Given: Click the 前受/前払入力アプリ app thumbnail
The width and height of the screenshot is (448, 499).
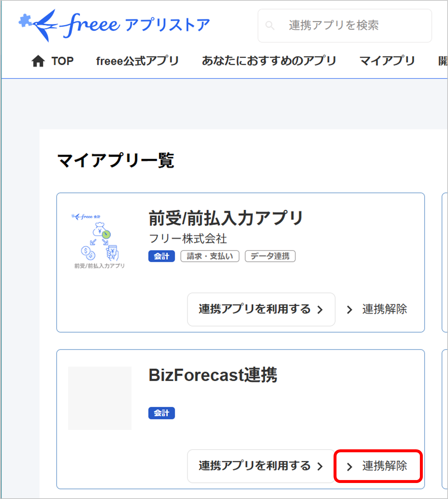Looking at the screenshot, I should 99,241.
